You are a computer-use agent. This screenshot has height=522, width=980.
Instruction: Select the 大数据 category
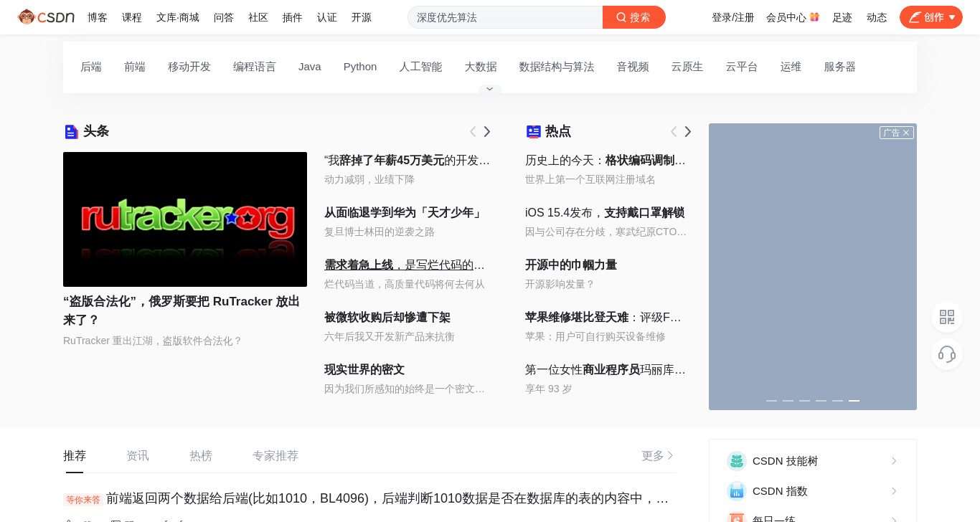pos(481,67)
